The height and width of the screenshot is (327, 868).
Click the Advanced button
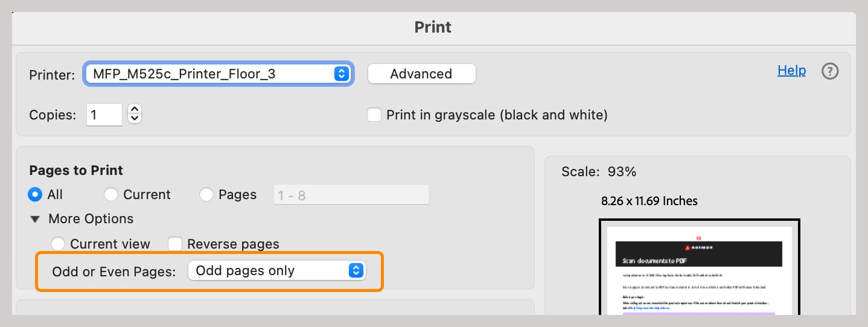[421, 74]
